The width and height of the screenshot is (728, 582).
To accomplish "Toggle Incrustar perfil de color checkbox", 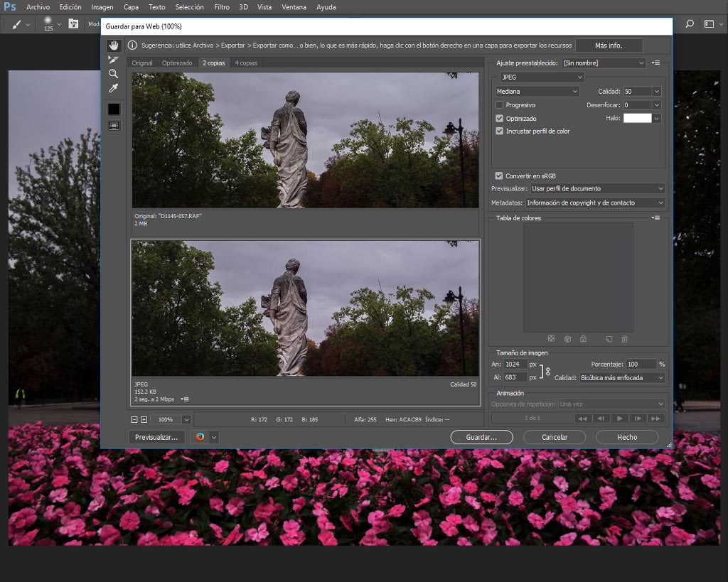I will [x=500, y=131].
